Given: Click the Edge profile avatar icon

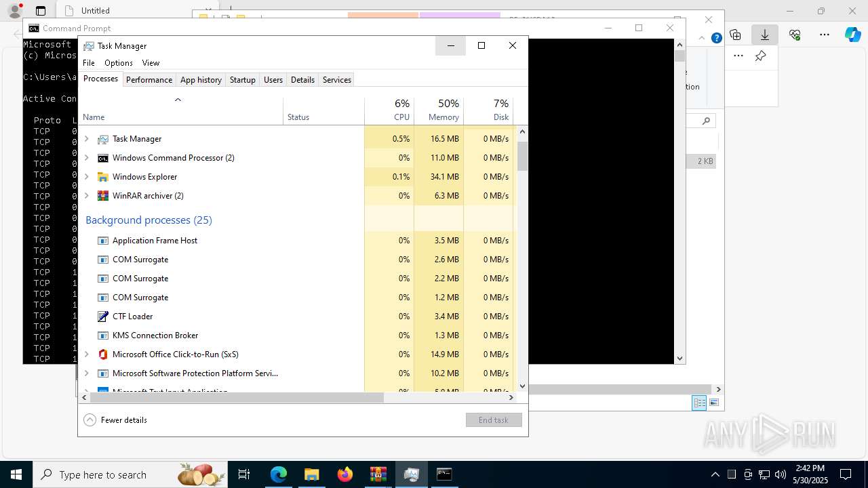Looking at the screenshot, I should pos(15,11).
